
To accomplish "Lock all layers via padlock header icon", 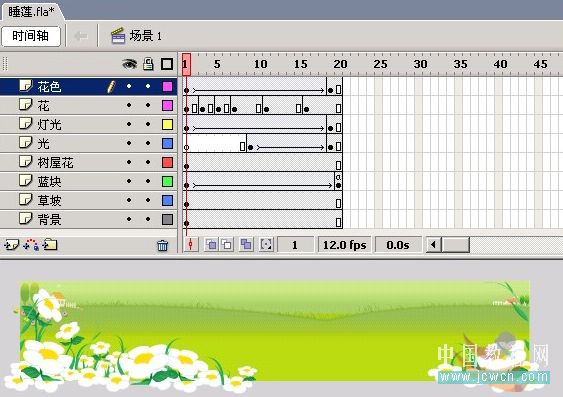I will [x=148, y=64].
